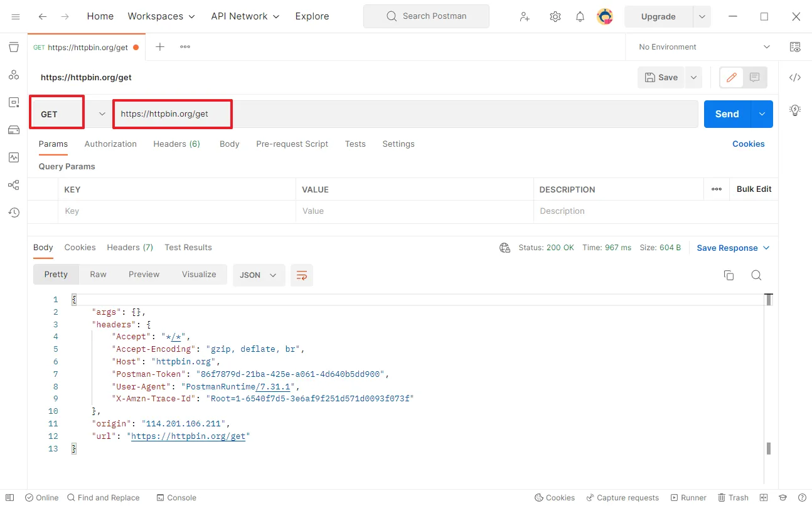Image resolution: width=812 pixels, height=506 pixels.
Task: Switch to the Pre-request Script tab
Action: pos(292,144)
